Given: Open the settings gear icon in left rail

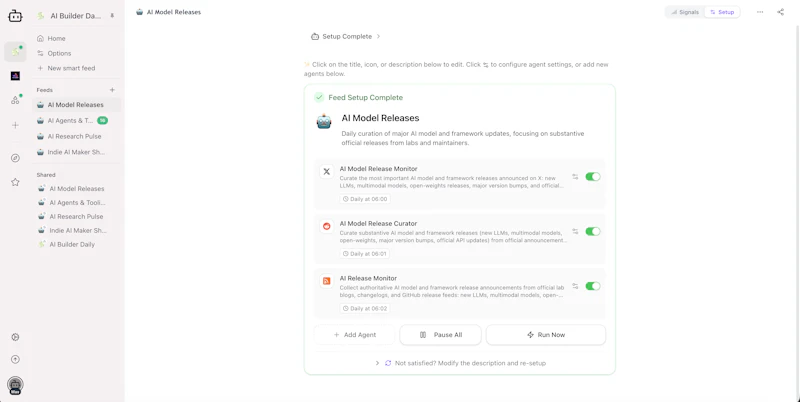Looking at the screenshot, I should pos(15,337).
